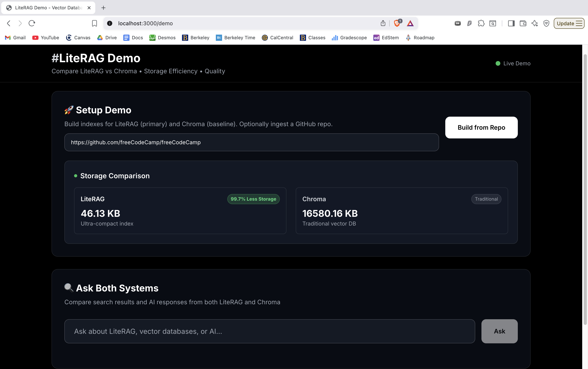Open the Brave Shields lion icon
The image size is (588, 369).
[x=397, y=23]
